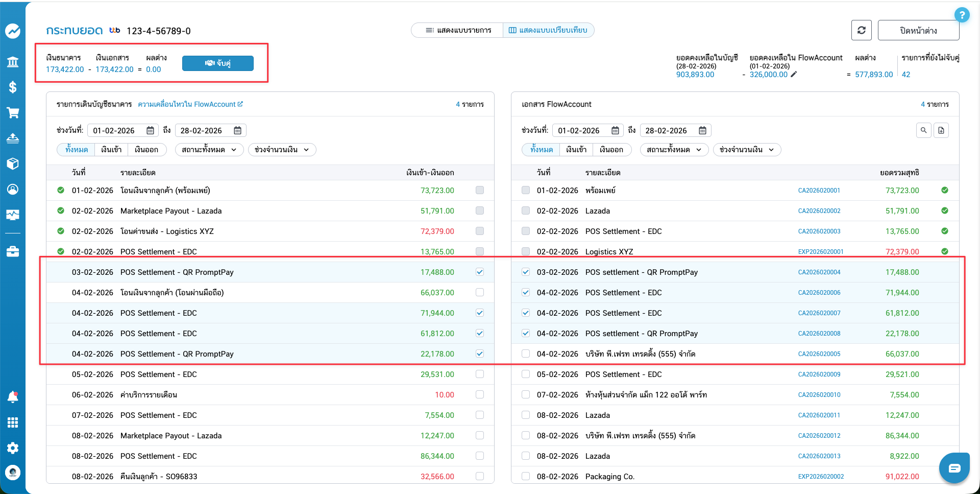Switch to แสดงแบบรายการ view tab
This screenshot has height=494, width=980.
[x=458, y=30]
